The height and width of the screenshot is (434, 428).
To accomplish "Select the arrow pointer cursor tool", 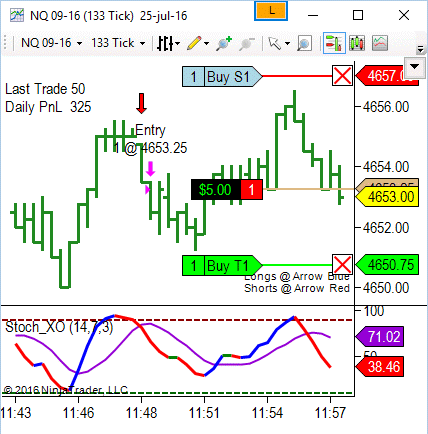I will (275, 43).
